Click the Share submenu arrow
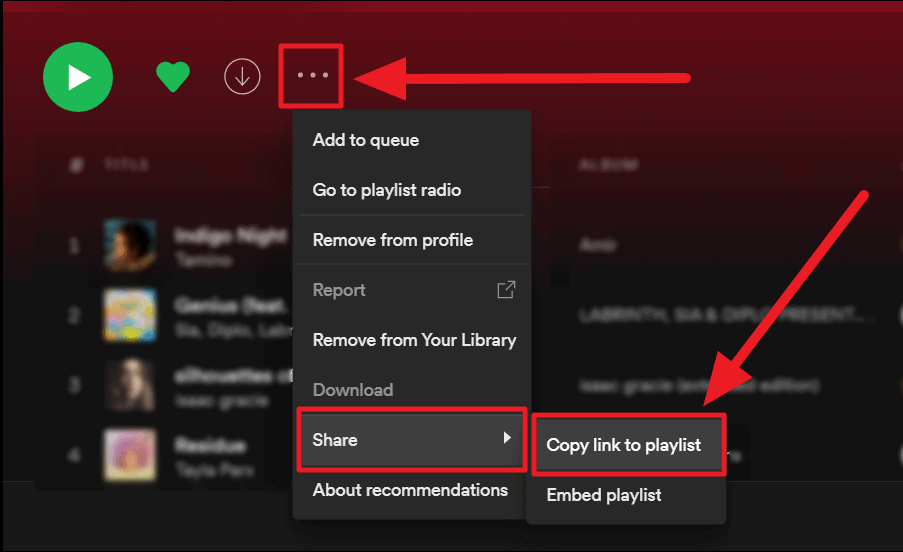 (x=507, y=439)
